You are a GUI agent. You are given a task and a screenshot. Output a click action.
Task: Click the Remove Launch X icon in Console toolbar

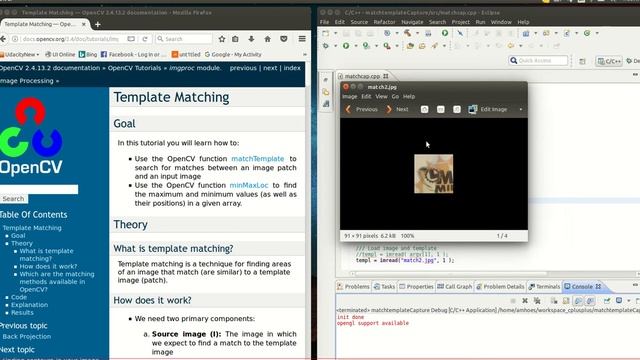(x=525, y=301)
